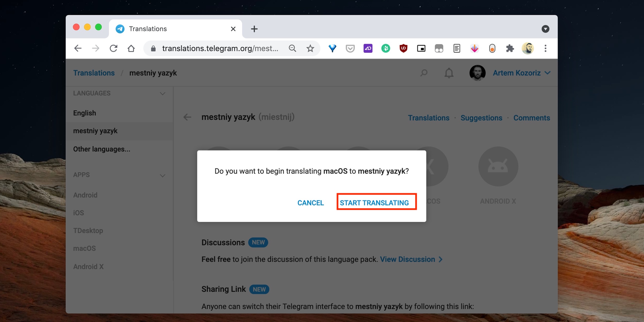The image size is (644, 322).
Task: Click the picture-in-picture icon in toolbar
Action: 421,48
